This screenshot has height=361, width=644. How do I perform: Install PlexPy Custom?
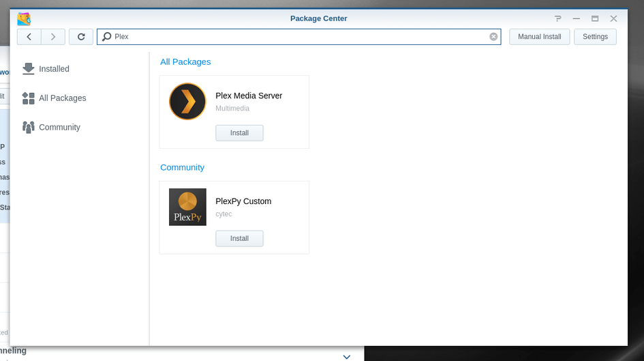click(x=239, y=238)
